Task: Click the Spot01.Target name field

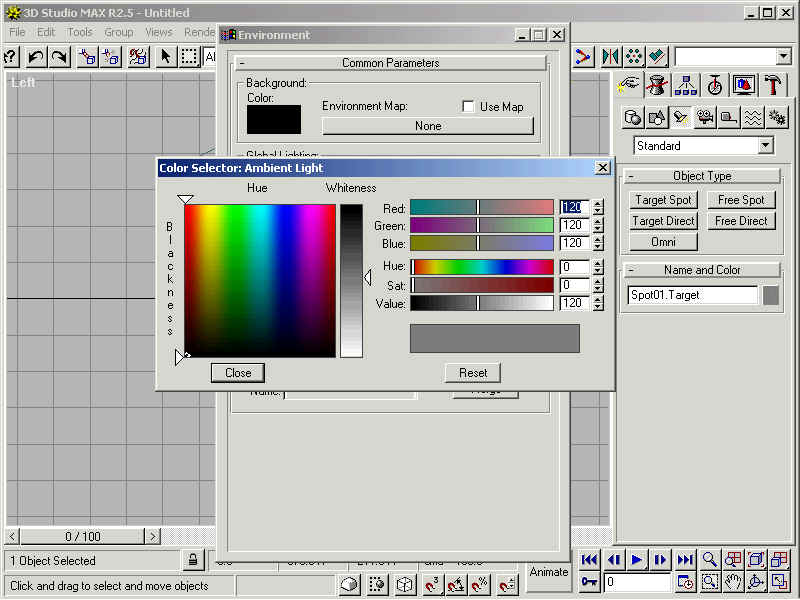Action: 692,295
